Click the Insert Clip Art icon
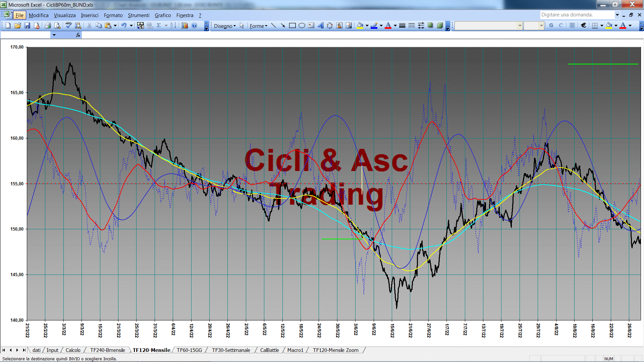Screen dimensions: 644x362 click(x=339, y=25)
